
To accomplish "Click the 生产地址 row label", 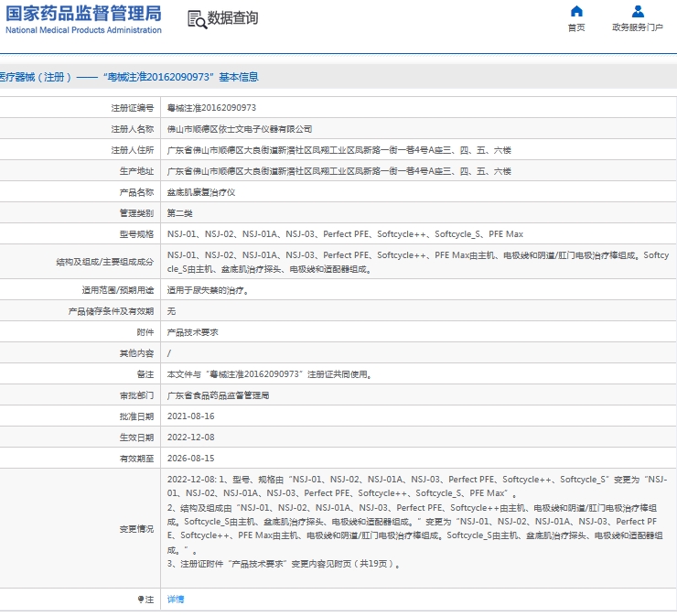I will (136, 171).
